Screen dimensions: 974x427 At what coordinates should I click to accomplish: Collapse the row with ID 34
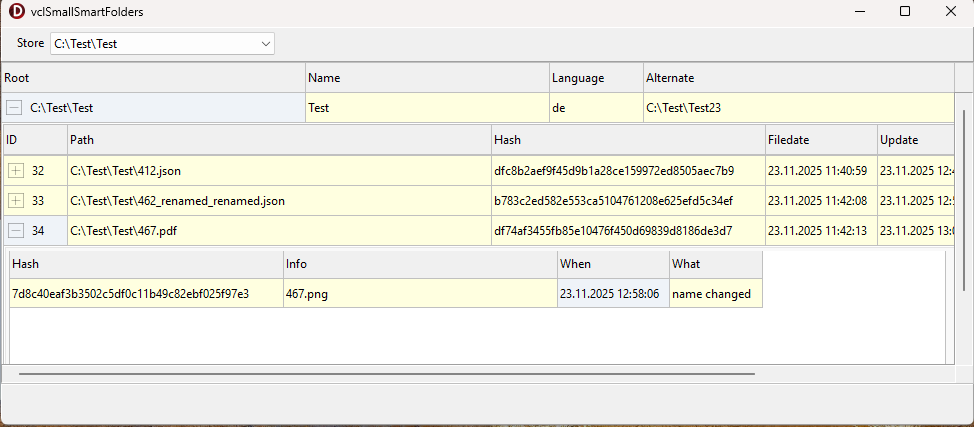coord(16,231)
